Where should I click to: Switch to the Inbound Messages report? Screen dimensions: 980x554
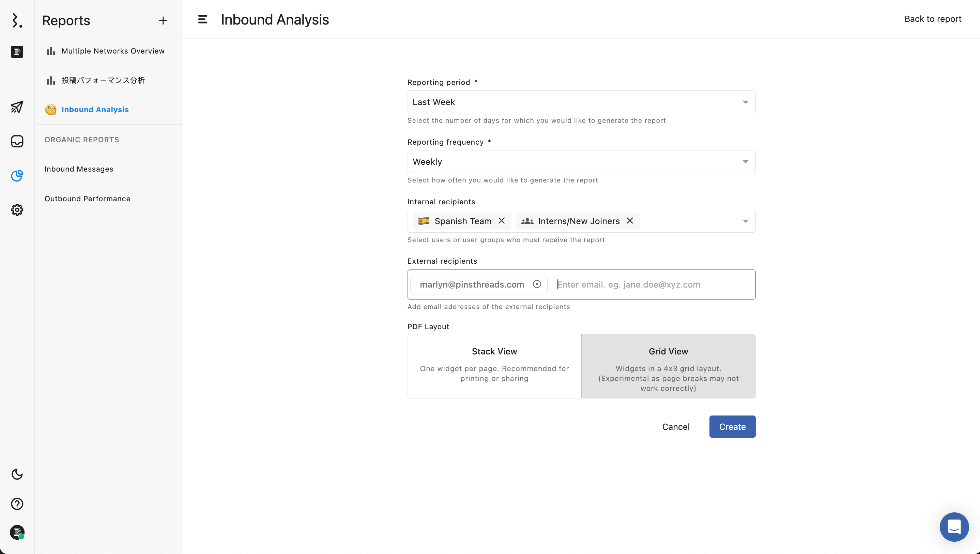tap(79, 169)
